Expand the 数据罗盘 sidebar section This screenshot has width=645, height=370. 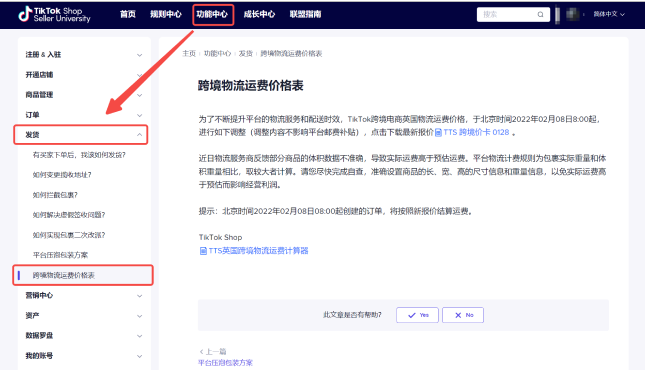point(84,336)
